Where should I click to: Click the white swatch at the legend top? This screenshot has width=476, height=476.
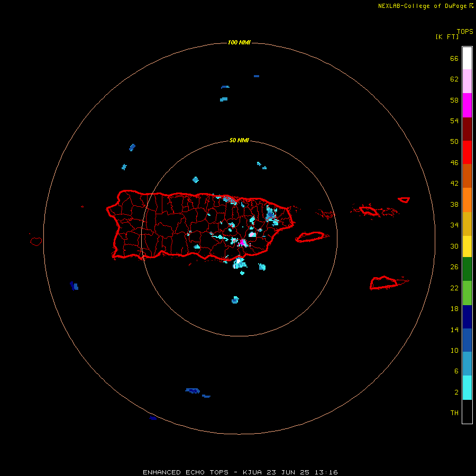[467, 58]
